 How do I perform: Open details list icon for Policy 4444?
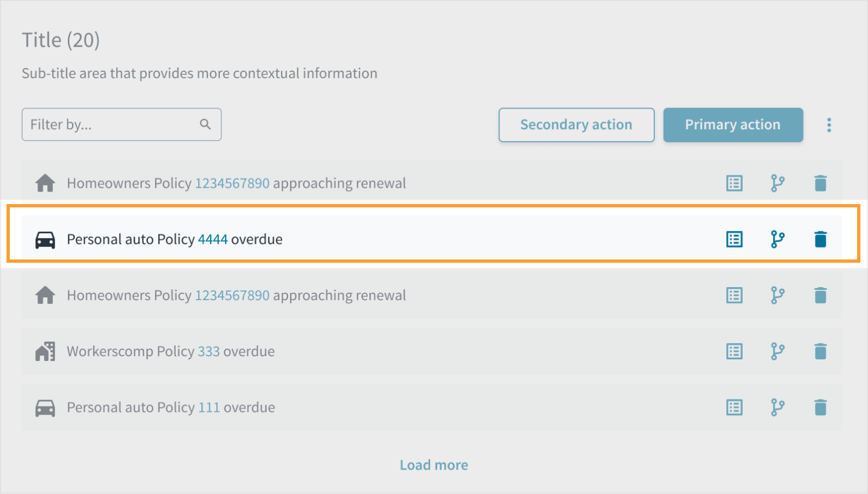point(734,239)
